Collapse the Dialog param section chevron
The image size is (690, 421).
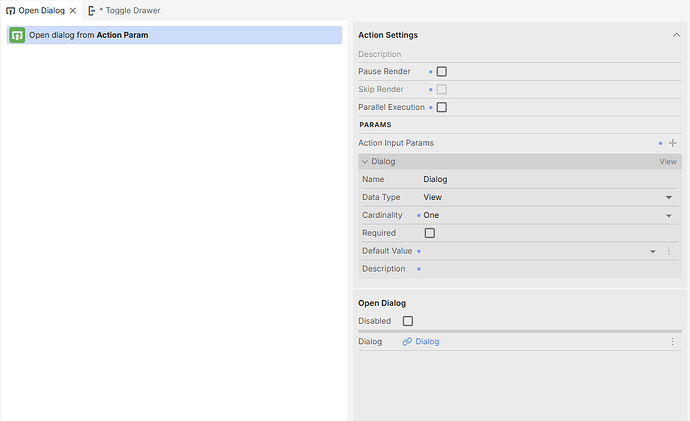[365, 161]
